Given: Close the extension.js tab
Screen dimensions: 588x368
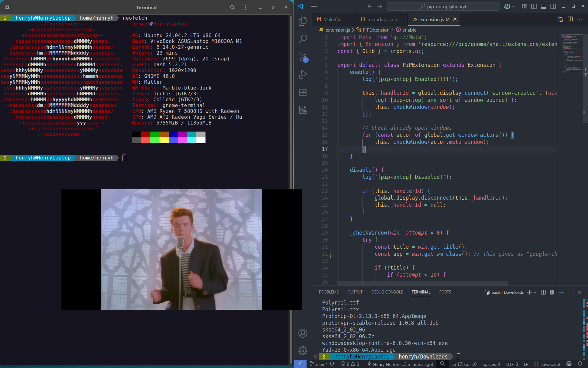Looking at the screenshot, I should 455,19.
